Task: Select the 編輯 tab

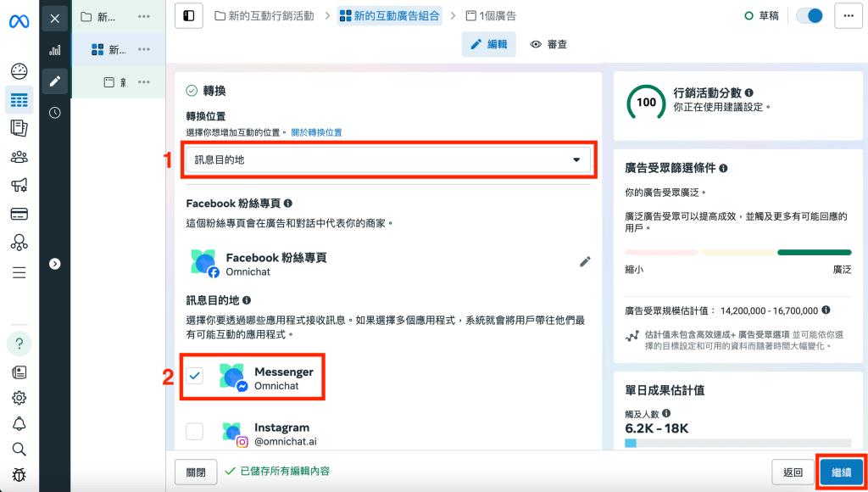Action: pos(488,44)
